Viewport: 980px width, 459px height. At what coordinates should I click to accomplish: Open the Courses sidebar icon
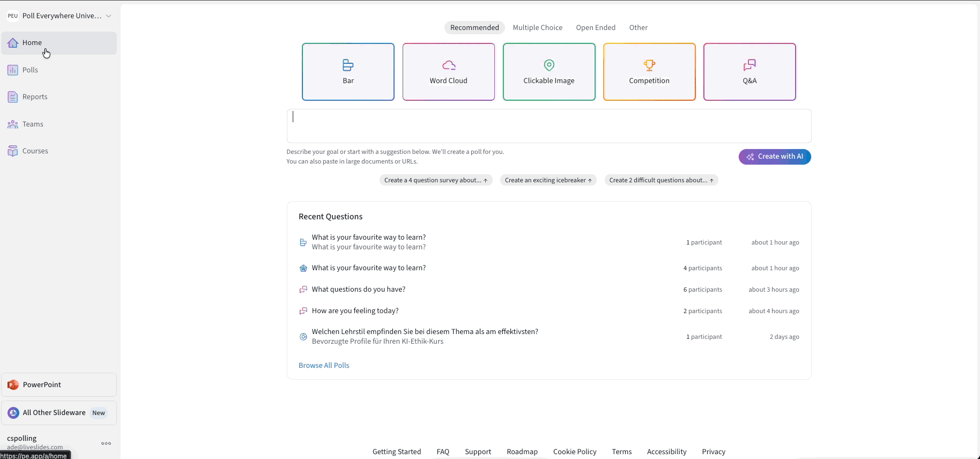pyautogui.click(x=13, y=151)
